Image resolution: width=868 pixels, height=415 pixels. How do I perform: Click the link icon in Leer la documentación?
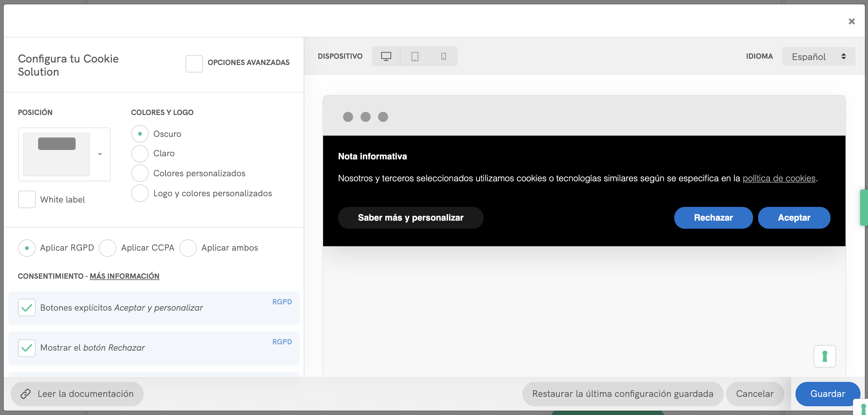[26, 394]
